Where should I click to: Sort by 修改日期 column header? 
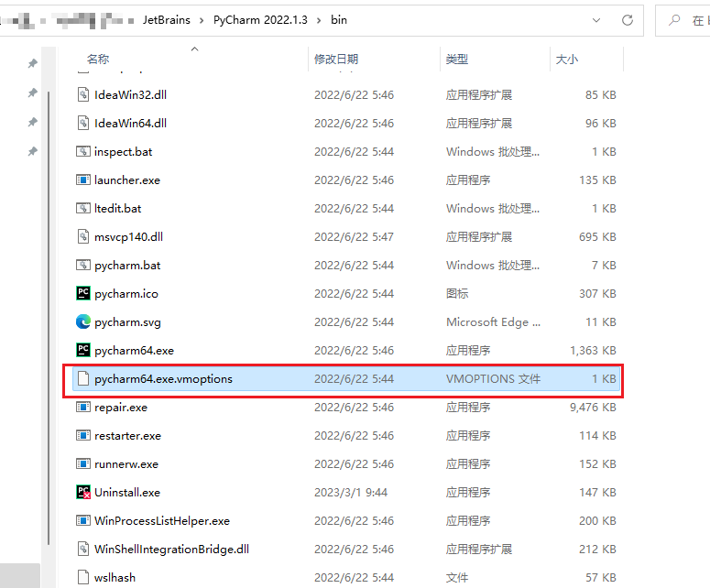tap(336, 60)
